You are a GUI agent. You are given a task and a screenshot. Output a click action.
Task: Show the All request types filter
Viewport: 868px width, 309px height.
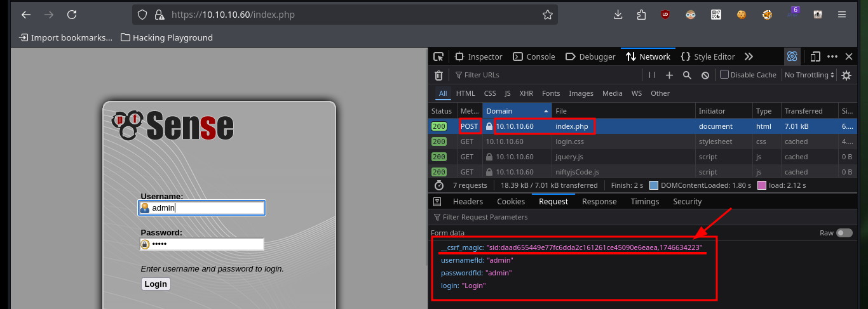(443, 93)
